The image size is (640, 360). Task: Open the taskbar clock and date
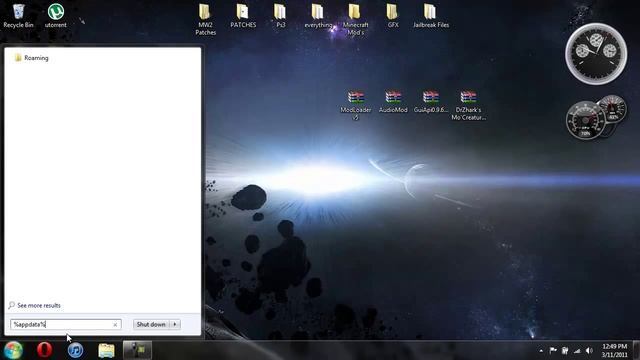coord(614,351)
